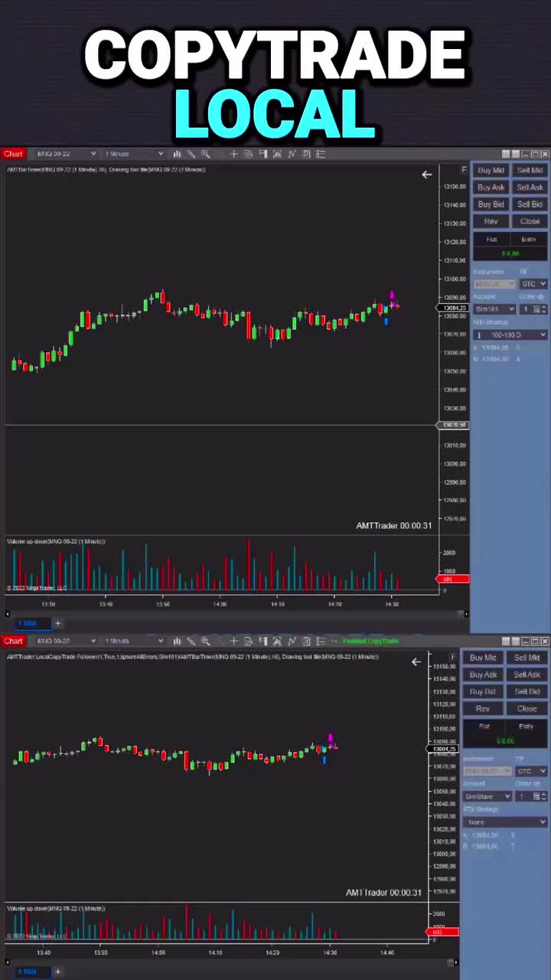Click red Chart tab of bottom window
Viewport: 551px width, 980px height.
[x=13, y=641]
